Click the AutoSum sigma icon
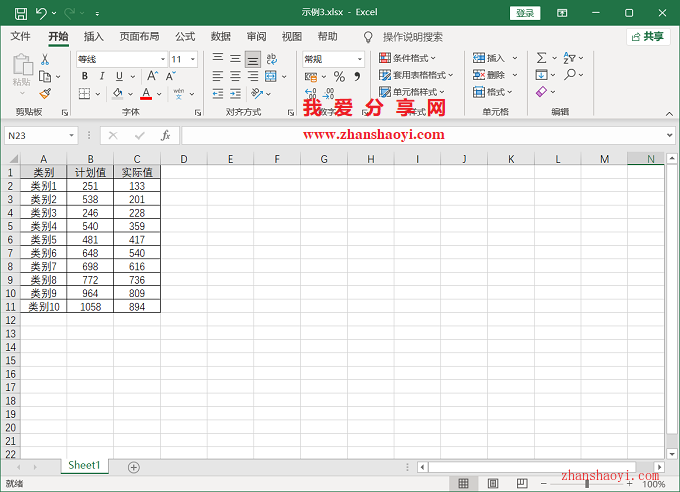The image size is (680, 492). (x=541, y=58)
